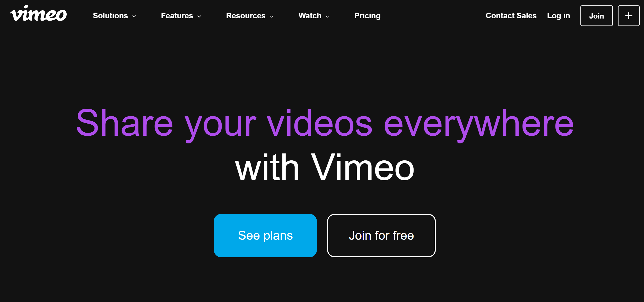Select the Watch dropdown tab

313,16
